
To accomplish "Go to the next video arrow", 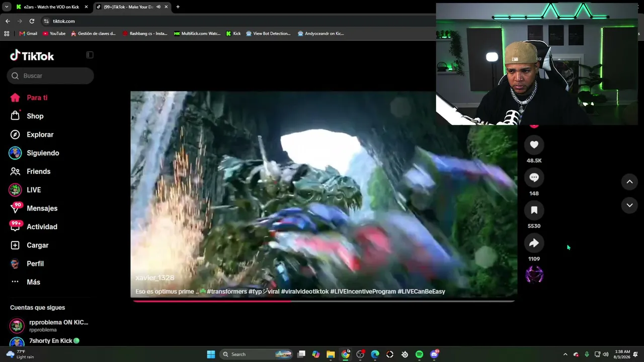I will pos(629,205).
